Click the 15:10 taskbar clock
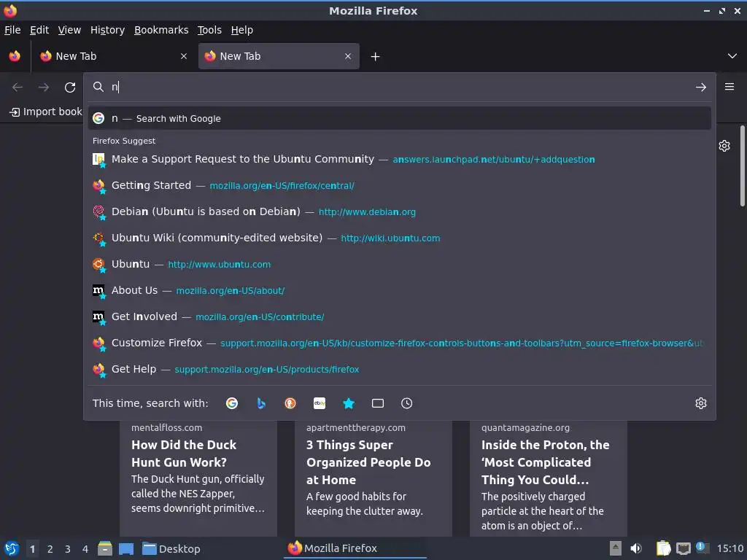This screenshot has width=747, height=560. pos(730,548)
